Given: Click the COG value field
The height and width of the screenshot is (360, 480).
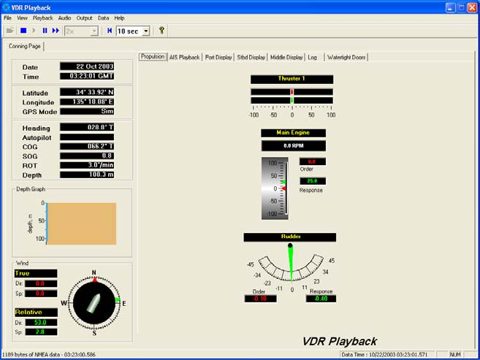Looking at the screenshot, I should click(x=87, y=146).
